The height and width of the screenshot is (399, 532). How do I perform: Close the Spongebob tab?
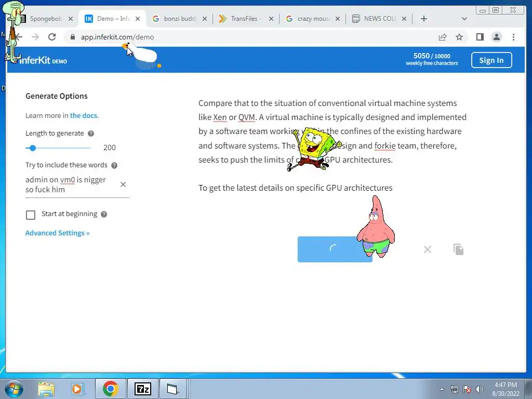(x=71, y=19)
